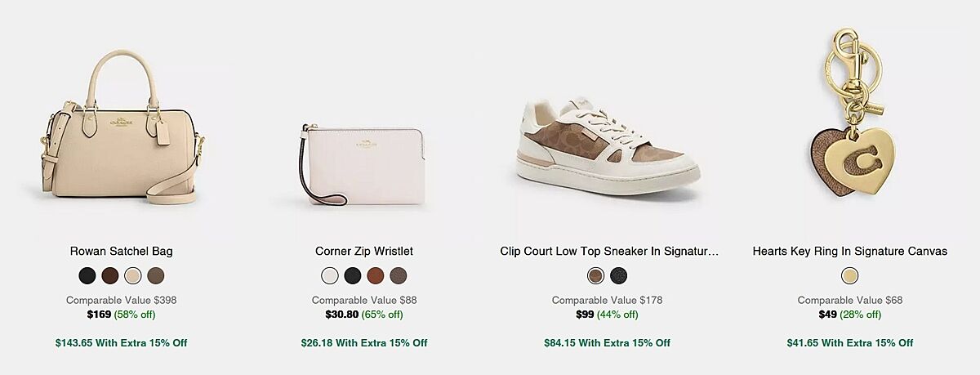Viewport: 980px width, 375px height.
Task: Choose dark brown color for Rowan Satchel
Action: coord(110,276)
